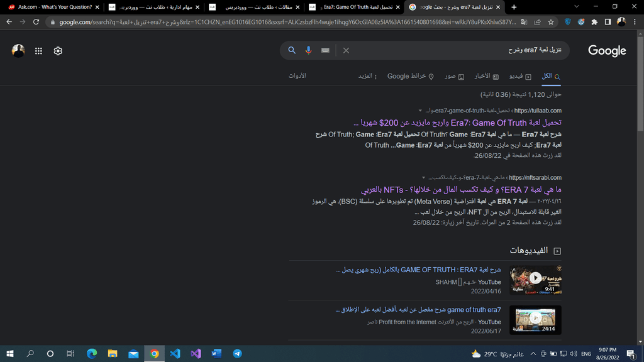This screenshot has height=362, width=644.
Task: Open the Chrome three-dot menu
Action: coord(635,22)
